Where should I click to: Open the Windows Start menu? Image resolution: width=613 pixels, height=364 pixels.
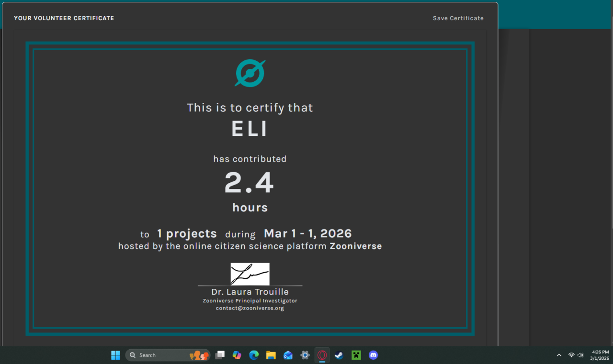(116, 355)
